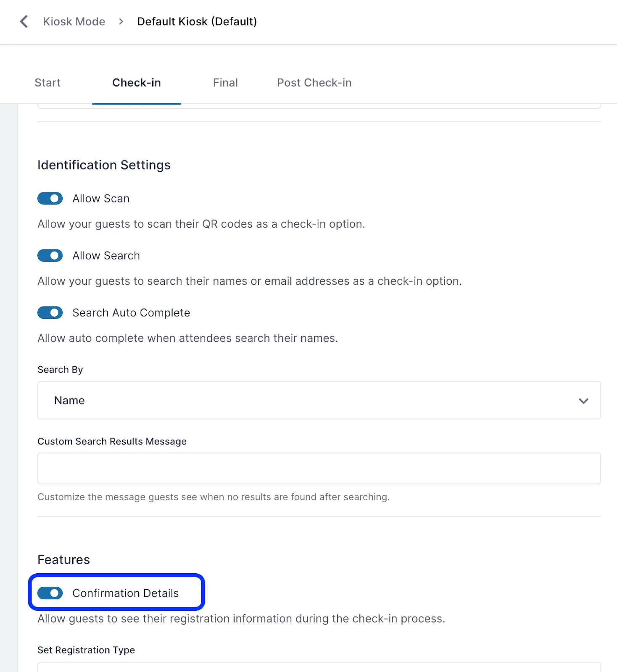Viewport: 617px width, 672px height.
Task: Click the Features section heading
Action: [63, 560]
